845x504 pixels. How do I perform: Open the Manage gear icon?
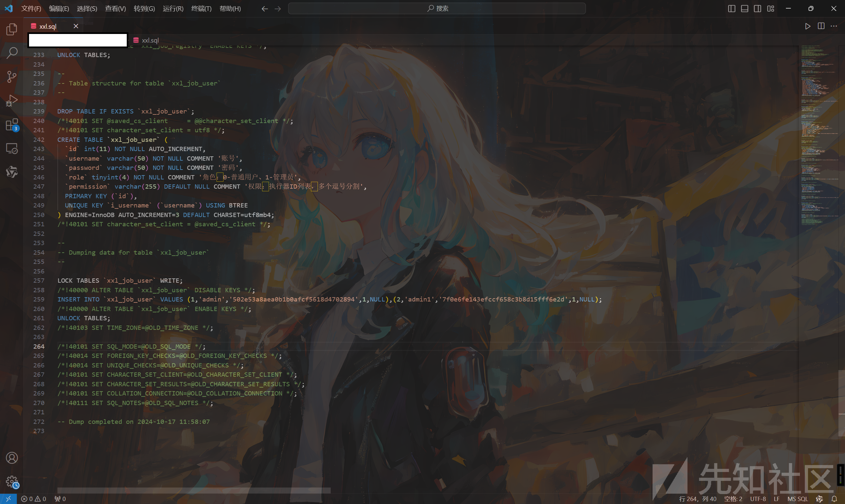[x=12, y=482]
